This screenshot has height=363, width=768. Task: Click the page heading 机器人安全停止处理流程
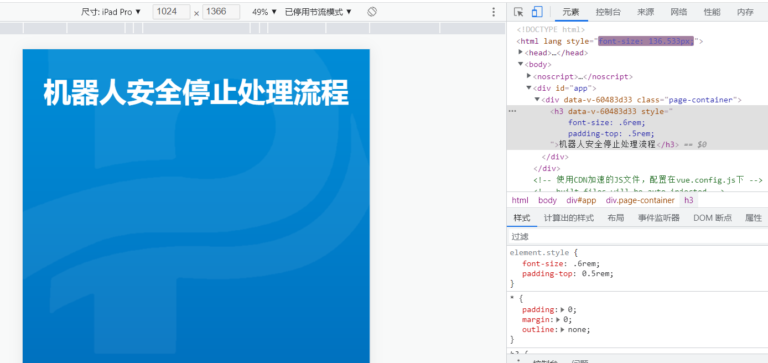click(x=196, y=93)
